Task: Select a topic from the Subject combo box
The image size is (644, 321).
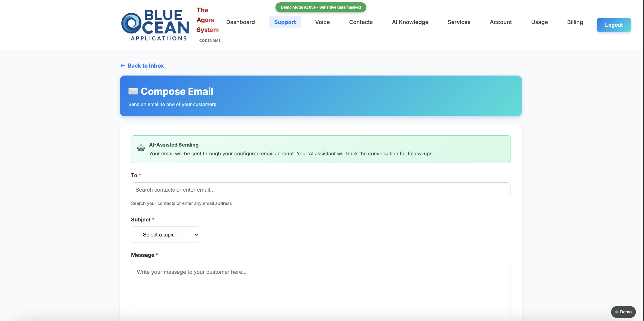Action: [x=165, y=234]
